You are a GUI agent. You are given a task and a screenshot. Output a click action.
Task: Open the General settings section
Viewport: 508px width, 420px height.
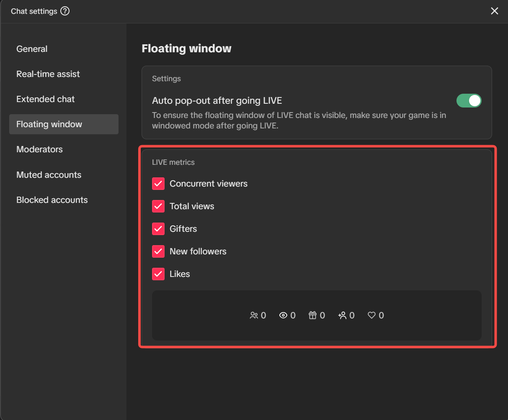tap(32, 49)
